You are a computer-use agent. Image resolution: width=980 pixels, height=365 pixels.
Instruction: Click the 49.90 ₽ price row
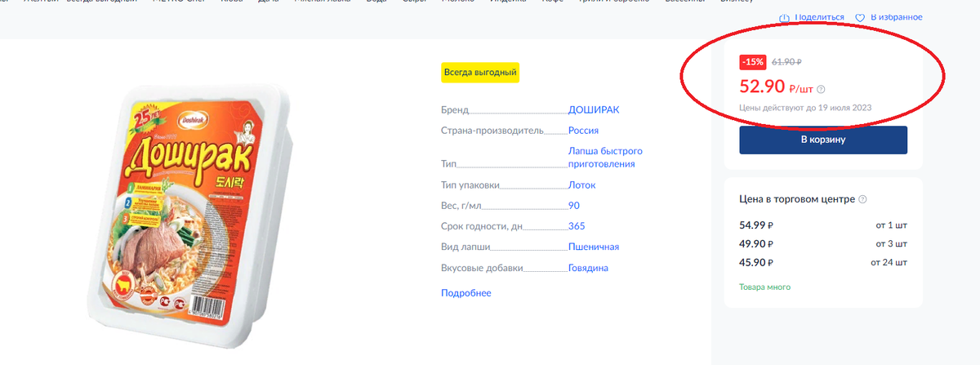[823, 243]
